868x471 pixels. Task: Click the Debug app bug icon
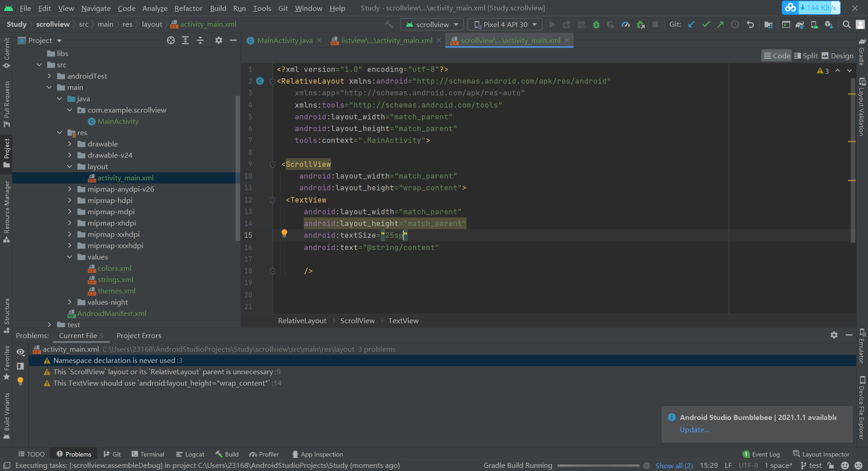click(x=596, y=25)
